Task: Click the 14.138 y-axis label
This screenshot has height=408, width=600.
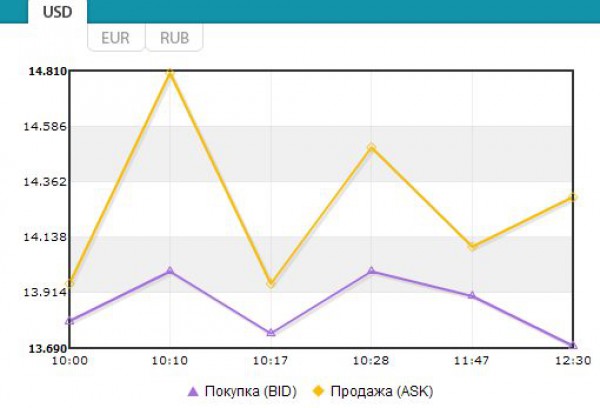Action: point(45,237)
